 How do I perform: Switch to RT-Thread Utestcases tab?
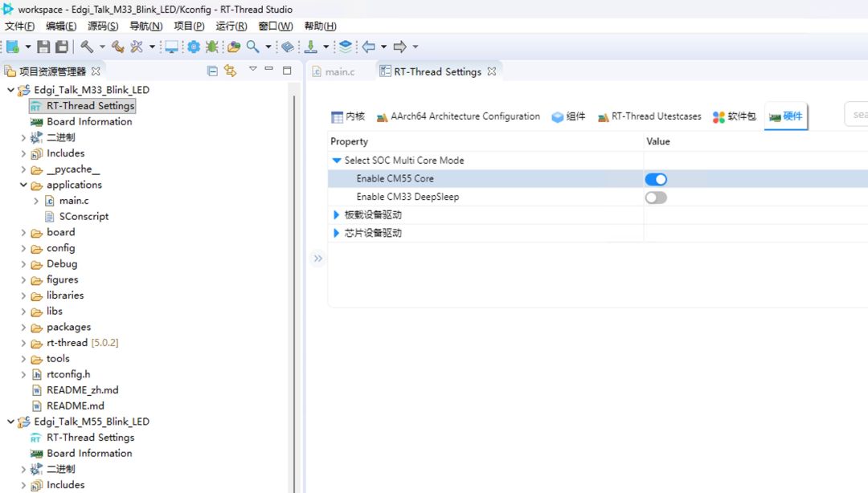(649, 116)
